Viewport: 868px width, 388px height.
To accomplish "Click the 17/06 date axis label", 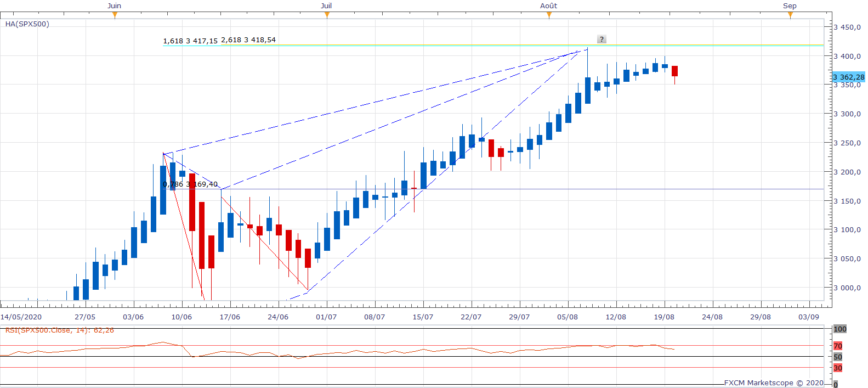I will point(230,317).
